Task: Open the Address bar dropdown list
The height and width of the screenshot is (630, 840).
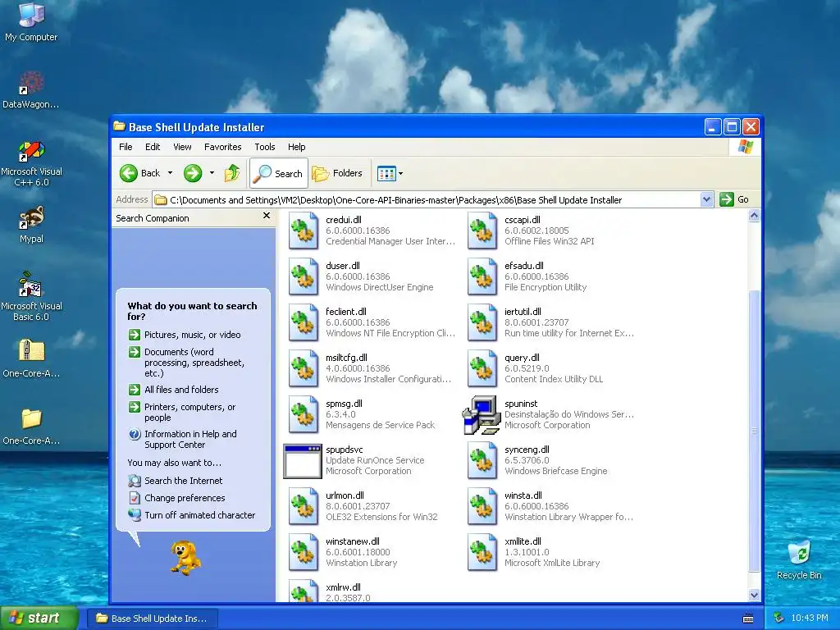Action: click(x=706, y=199)
